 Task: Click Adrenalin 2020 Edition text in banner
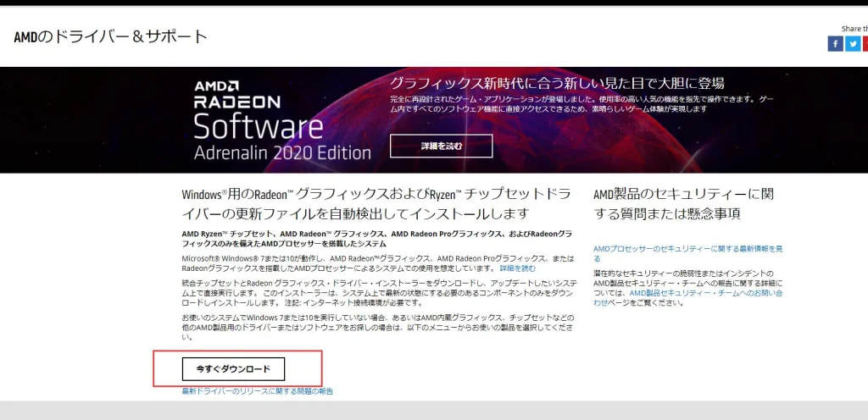click(282, 152)
